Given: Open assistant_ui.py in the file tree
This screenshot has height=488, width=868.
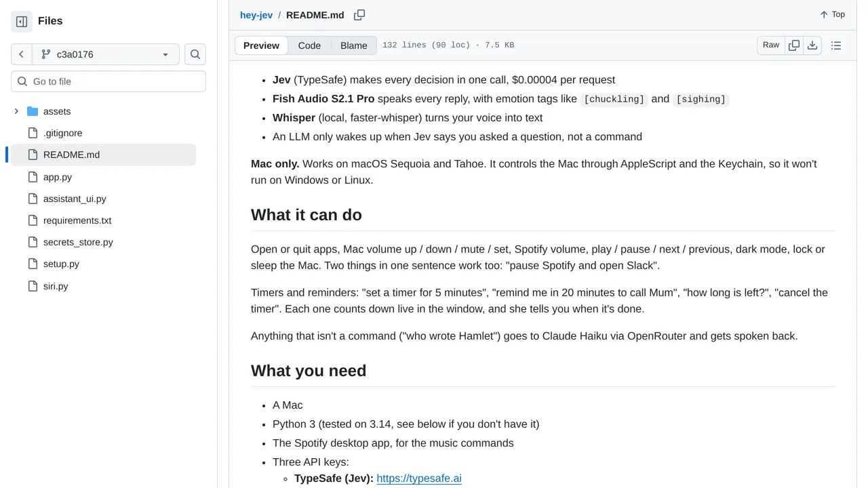Looking at the screenshot, I should coord(75,199).
